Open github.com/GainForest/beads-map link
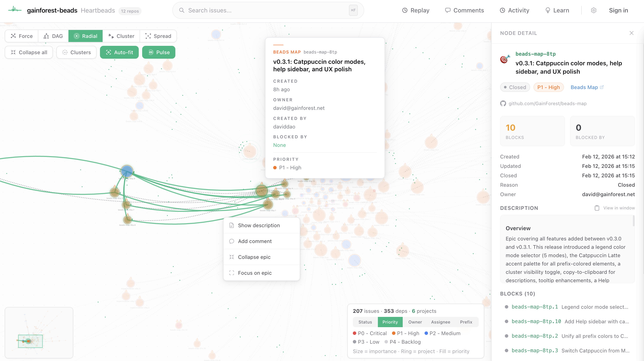This screenshot has width=644, height=361. [547, 103]
